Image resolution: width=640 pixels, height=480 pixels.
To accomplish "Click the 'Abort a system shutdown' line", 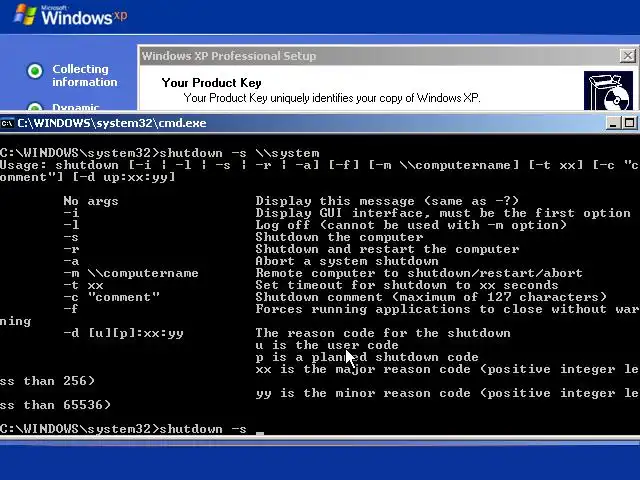I will pos(347,261).
